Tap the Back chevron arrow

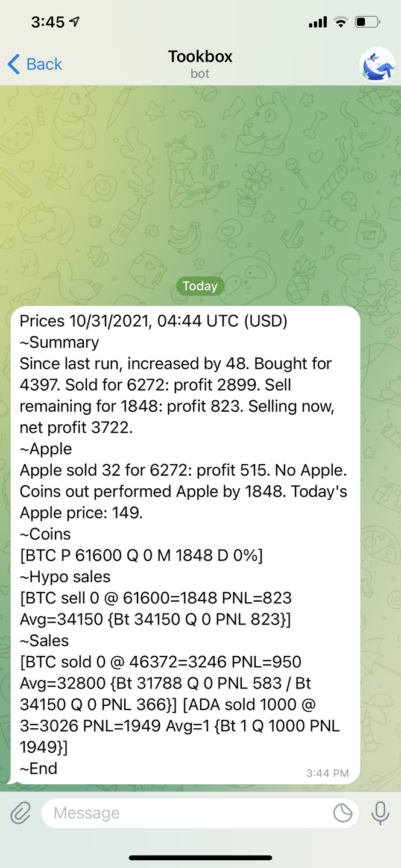tap(14, 64)
